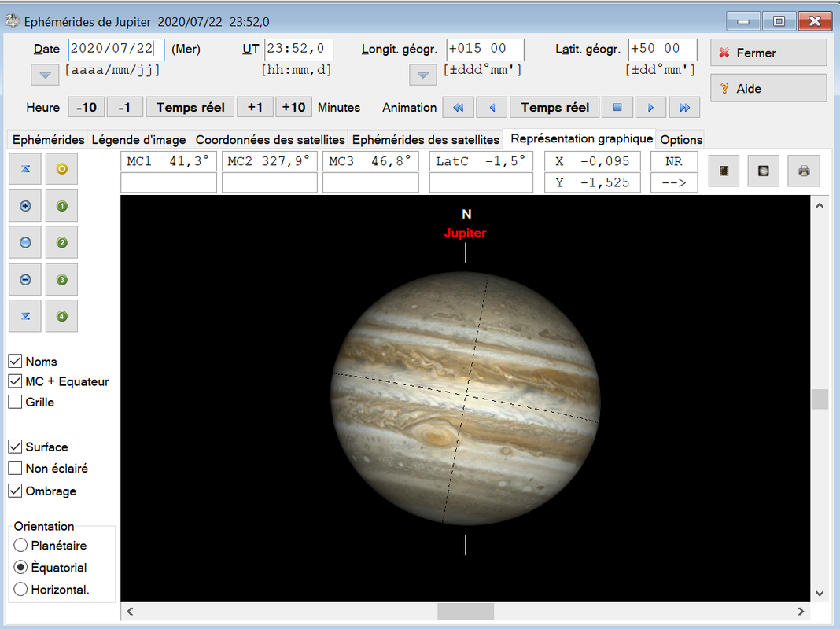Open the Longit. géogr. dropdown arrow
The image size is (840, 629).
coord(422,75)
